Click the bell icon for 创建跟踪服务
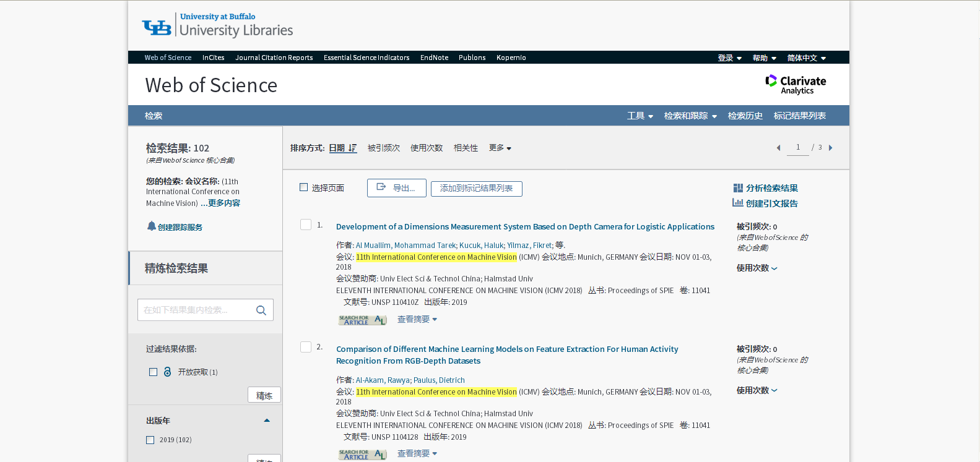The image size is (980, 462). point(152,226)
